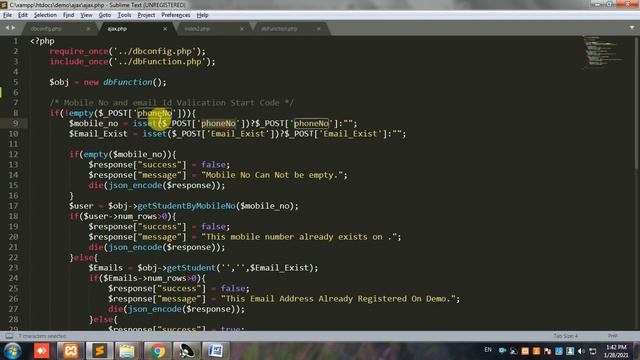Open the Tools menu

coord(124,15)
